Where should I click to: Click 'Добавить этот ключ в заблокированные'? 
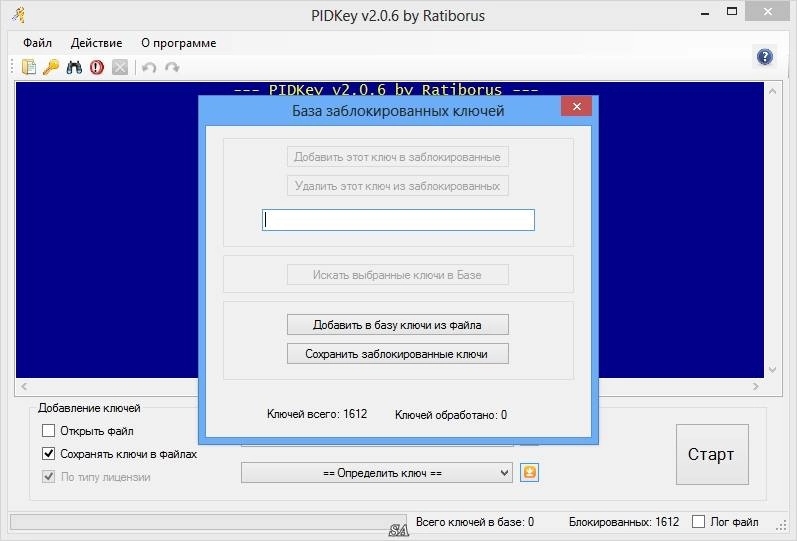[397, 157]
